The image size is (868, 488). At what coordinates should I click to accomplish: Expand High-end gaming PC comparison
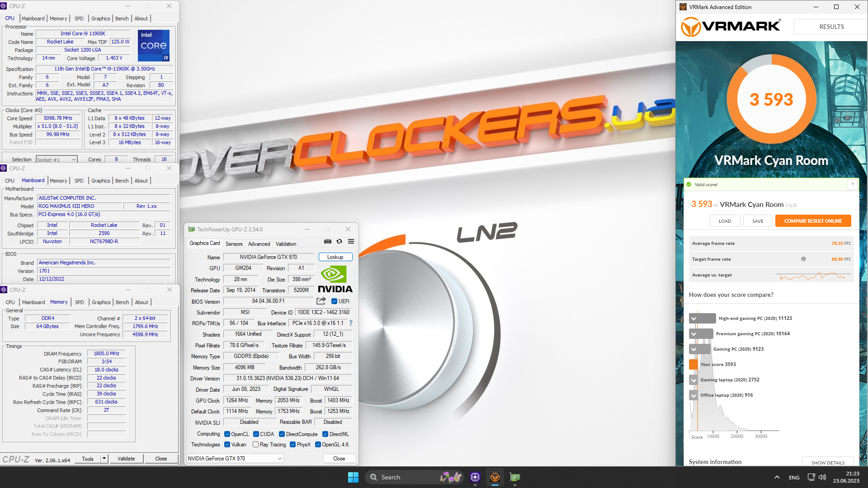[x=693, y=319]
